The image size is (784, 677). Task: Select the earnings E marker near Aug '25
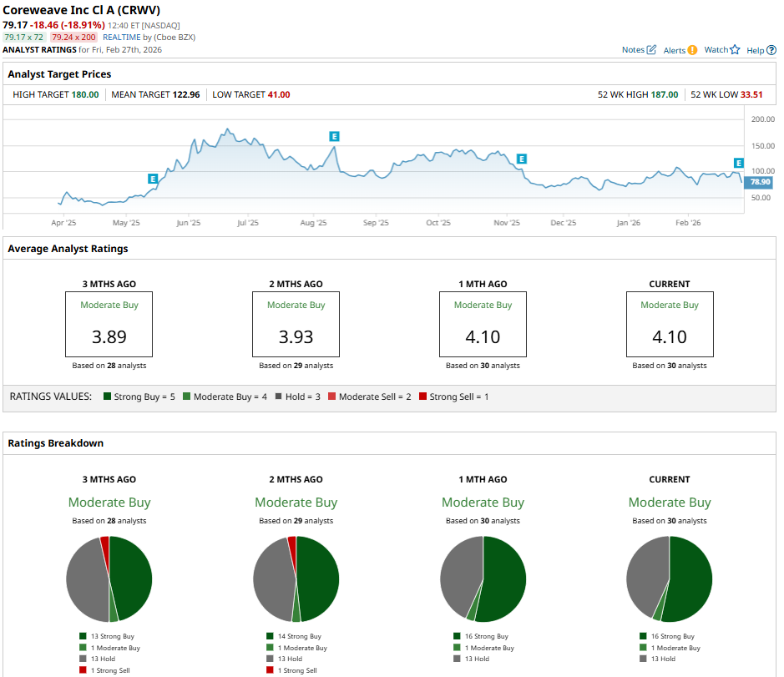(x=334, y=136)
